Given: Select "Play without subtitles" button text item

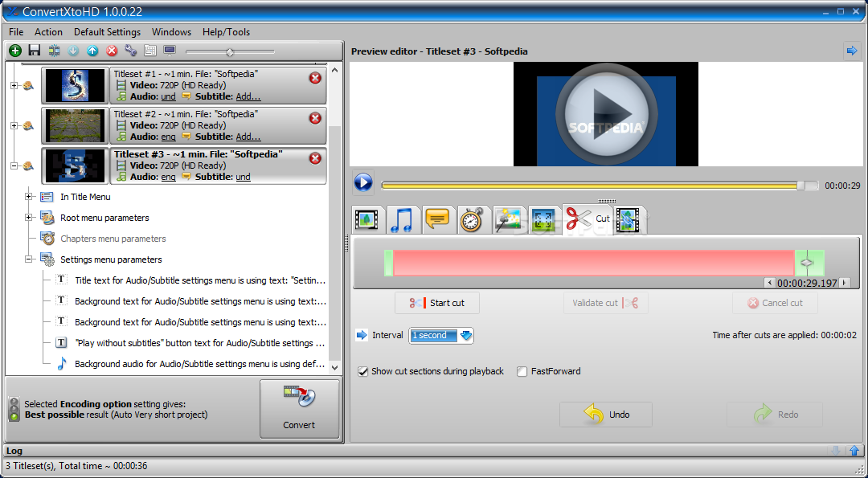Looking at the screenshot, I should pyautogui.click(x=200, y=343).
